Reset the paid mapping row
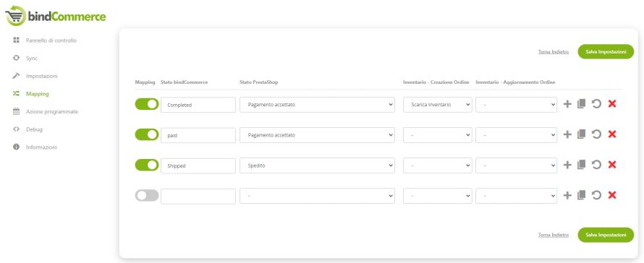The image size is (644, 263). coord(596,134)
